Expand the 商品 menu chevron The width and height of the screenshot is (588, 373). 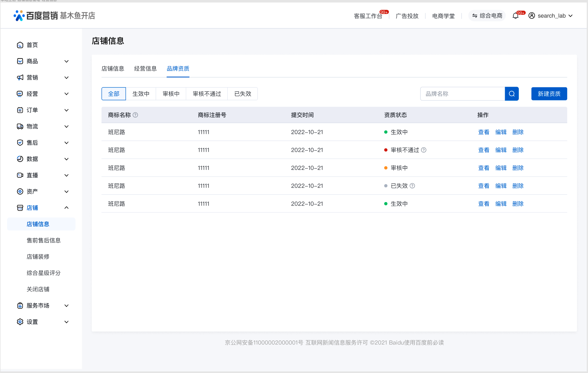[x=66, y=61]
